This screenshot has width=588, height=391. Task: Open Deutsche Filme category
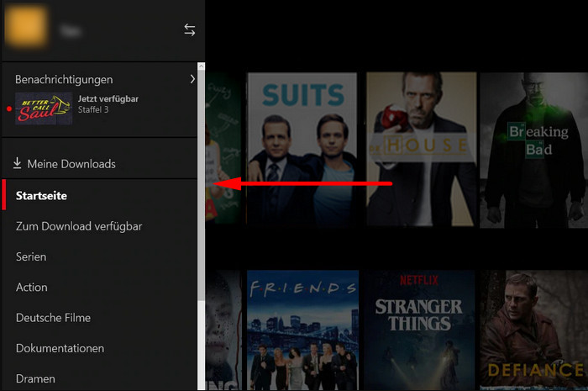tap(53, 318)
